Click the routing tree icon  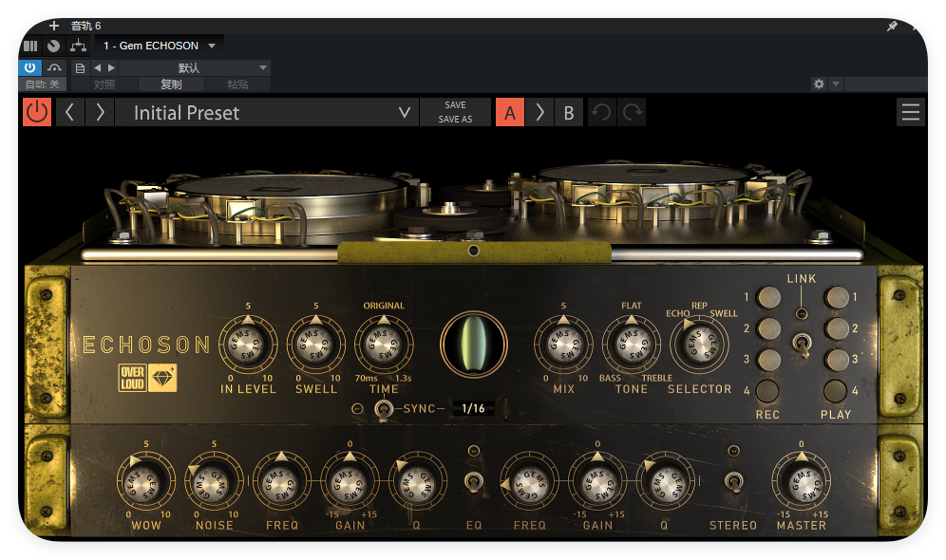pyautogui.click(x=78, y=46)
